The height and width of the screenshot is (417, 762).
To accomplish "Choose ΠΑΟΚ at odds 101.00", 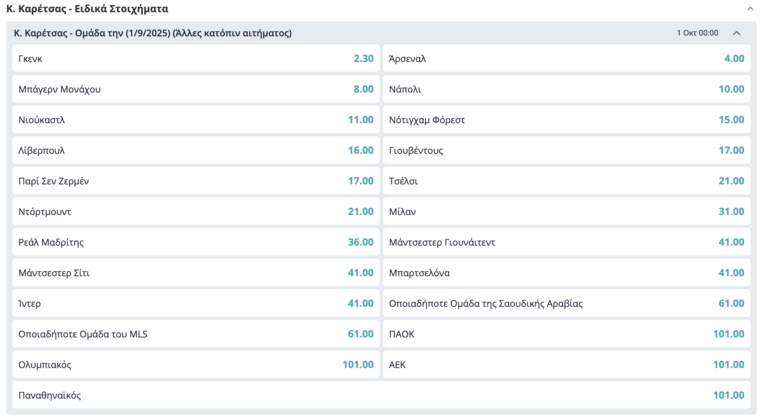I will [566, 334].
